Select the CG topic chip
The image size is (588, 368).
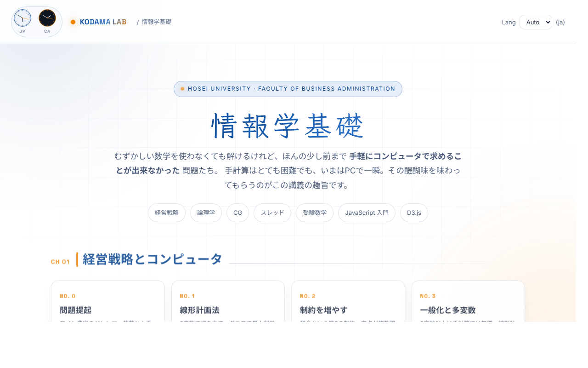[237, 213]
